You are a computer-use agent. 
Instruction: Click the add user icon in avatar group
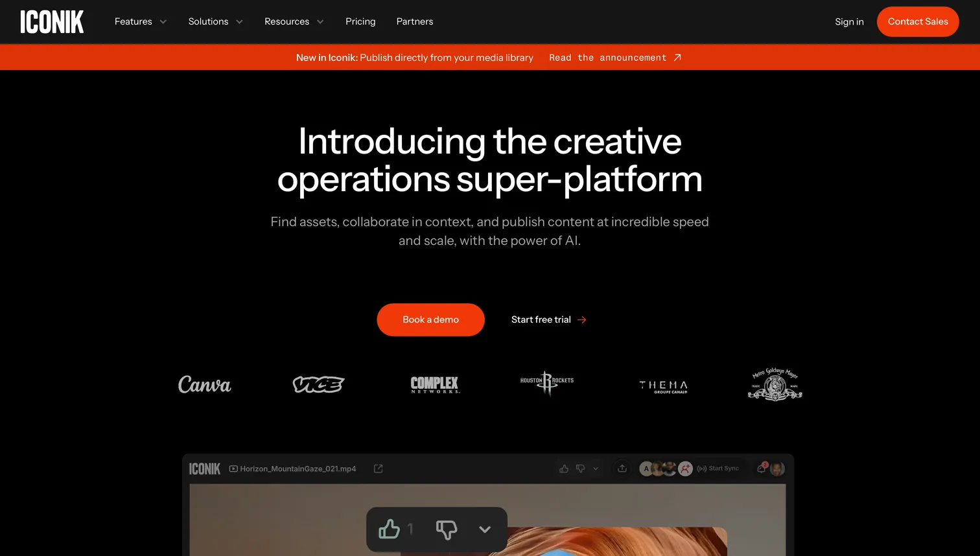pos(686,469)
